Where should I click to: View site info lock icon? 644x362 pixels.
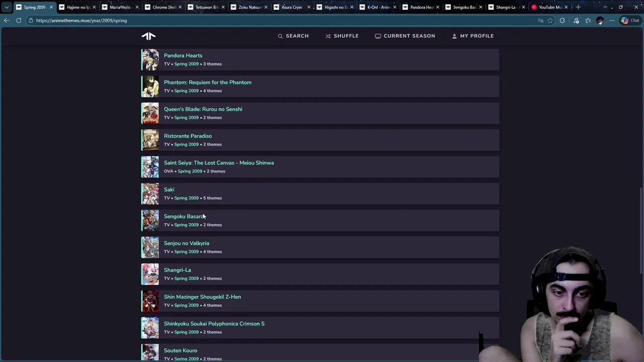pos(31,21)
